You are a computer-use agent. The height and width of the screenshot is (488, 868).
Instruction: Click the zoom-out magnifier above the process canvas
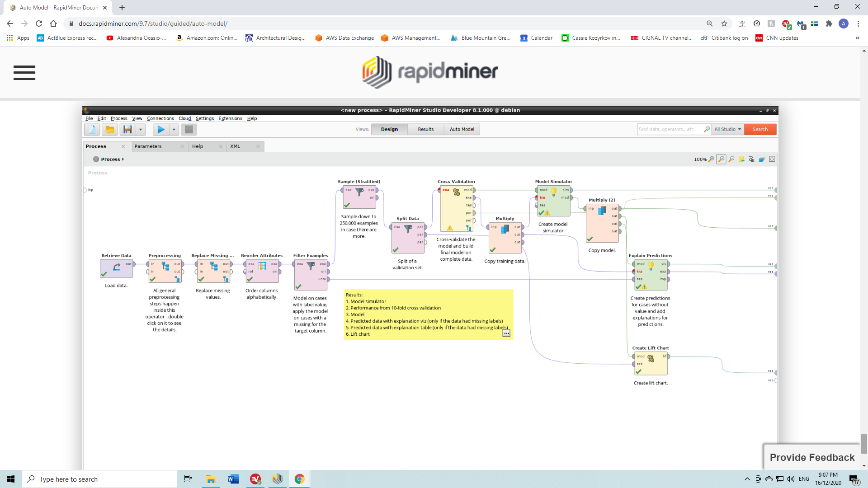pos(731,159)
